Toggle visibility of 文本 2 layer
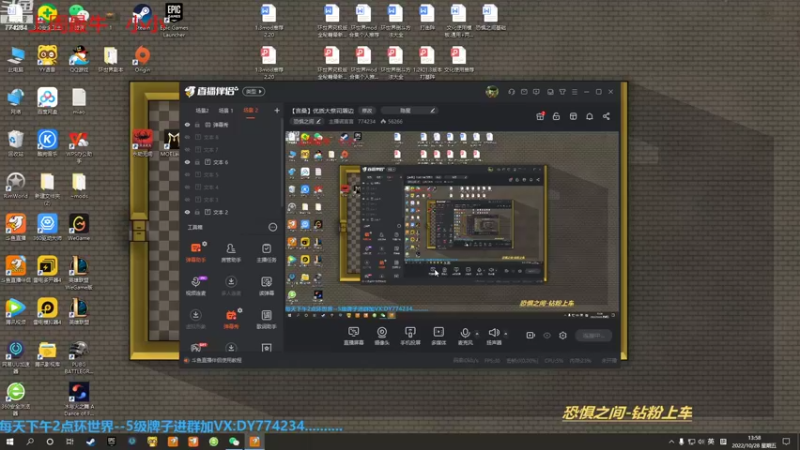800x450 pixels. pos(187,212)
